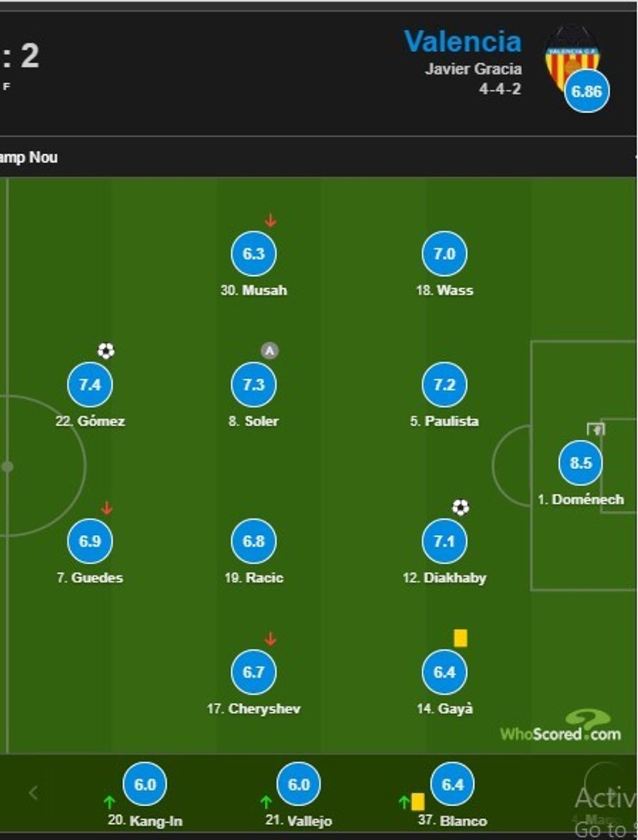Open Doménech's 8.5 rating bubble
This screenshot has width=638, height=840.
click(581, 463)
